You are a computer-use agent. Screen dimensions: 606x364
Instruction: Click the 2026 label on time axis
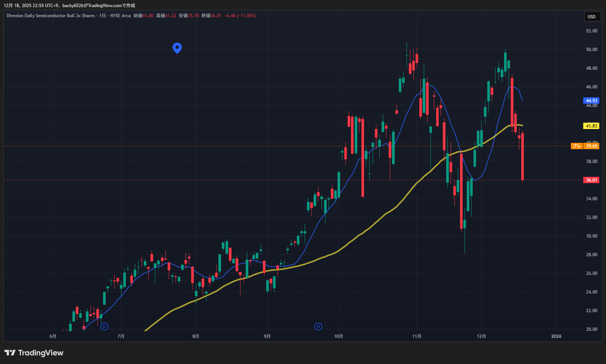pyautogui.click(x=556, y=336)
